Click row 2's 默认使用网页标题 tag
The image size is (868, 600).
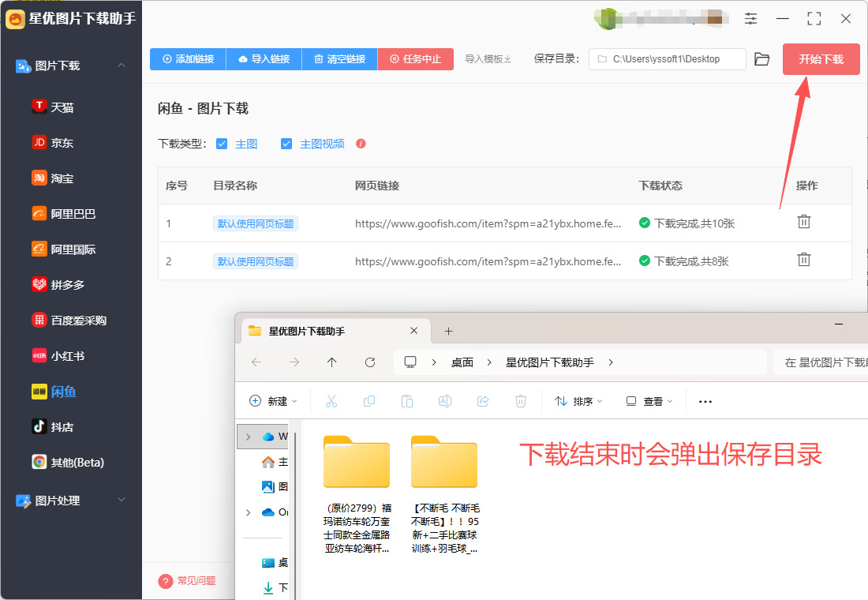256,261
